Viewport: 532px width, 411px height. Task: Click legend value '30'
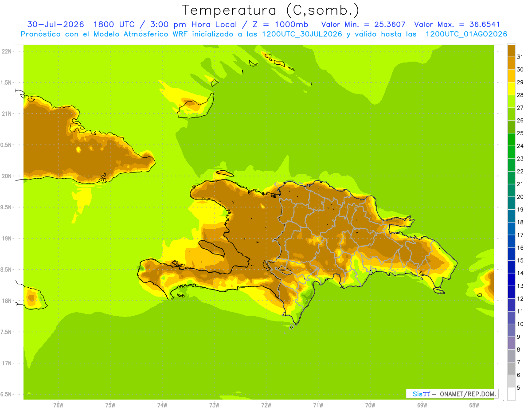[x=520, y=70]
